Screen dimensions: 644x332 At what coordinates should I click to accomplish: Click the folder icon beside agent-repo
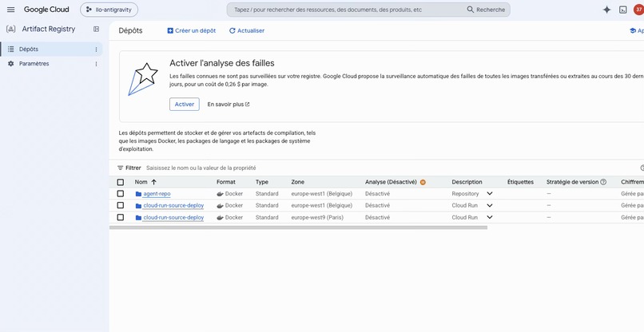click(138, 194)
